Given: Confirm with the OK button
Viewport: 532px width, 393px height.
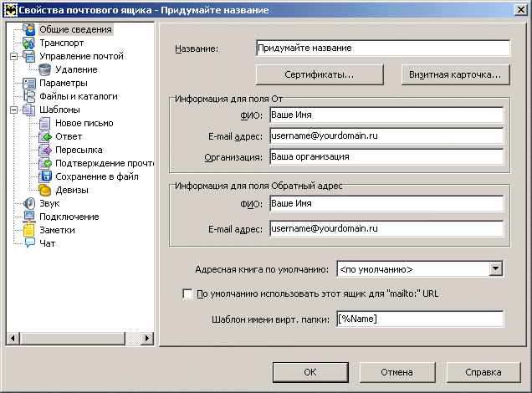Looking at the screenshot, I should coord(310,372).
